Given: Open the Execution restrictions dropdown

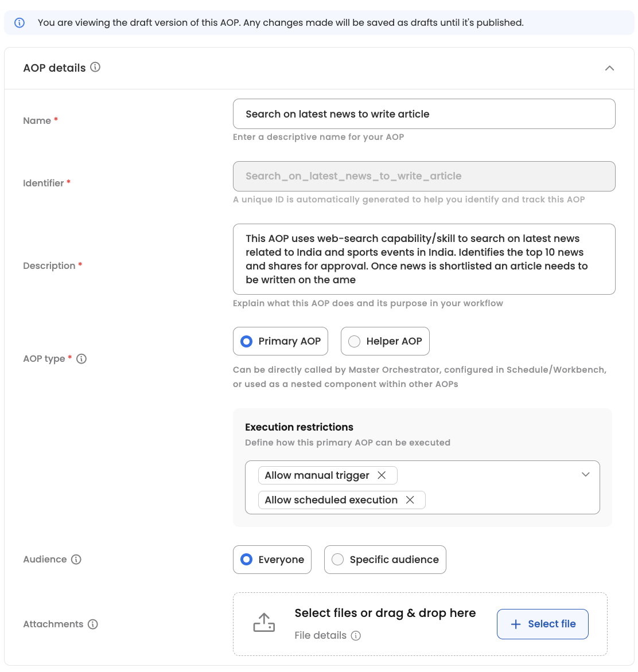Looking at the screenshot, I should pos(585,475).
